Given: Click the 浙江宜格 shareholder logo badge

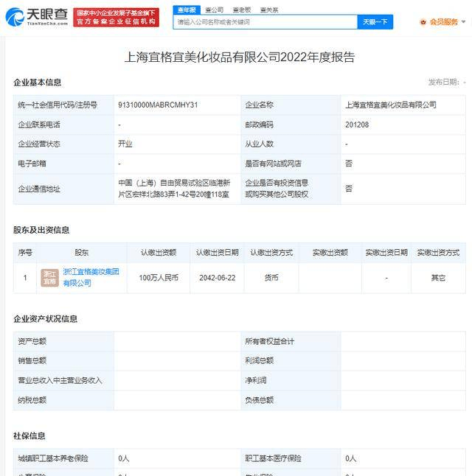Looking at the screenshot, I should click(49, 278).
